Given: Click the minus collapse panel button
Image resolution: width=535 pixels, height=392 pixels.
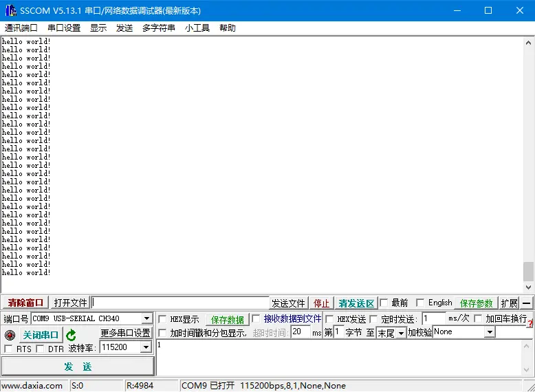Looking at the screenshot, I should (527, 303).
